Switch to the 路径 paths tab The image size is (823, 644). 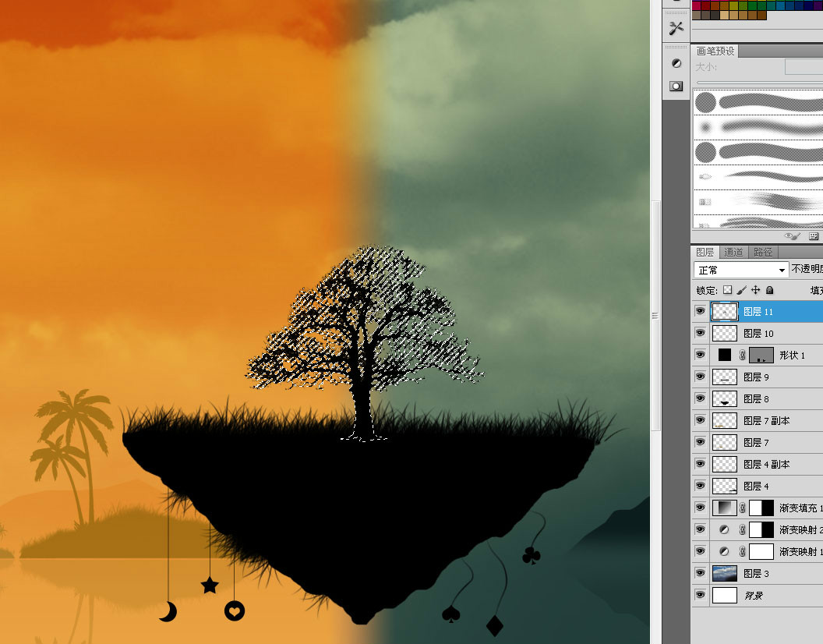point(763,252)
